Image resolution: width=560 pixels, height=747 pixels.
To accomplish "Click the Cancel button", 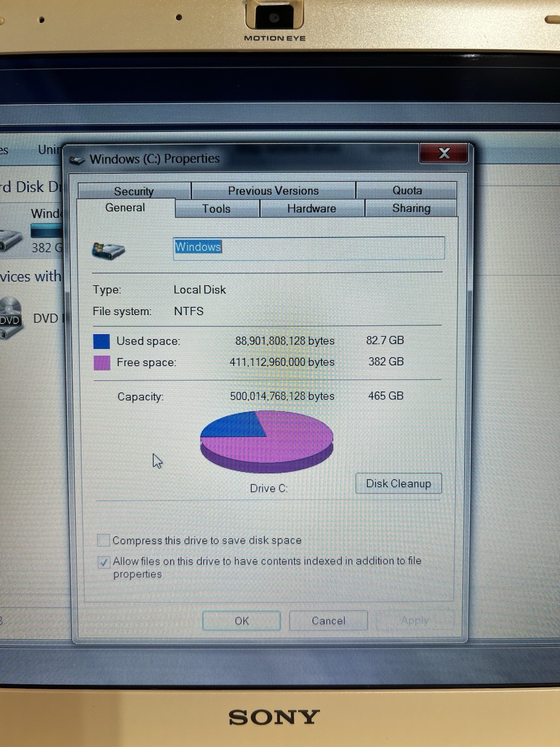I will [x=329, y=620].
